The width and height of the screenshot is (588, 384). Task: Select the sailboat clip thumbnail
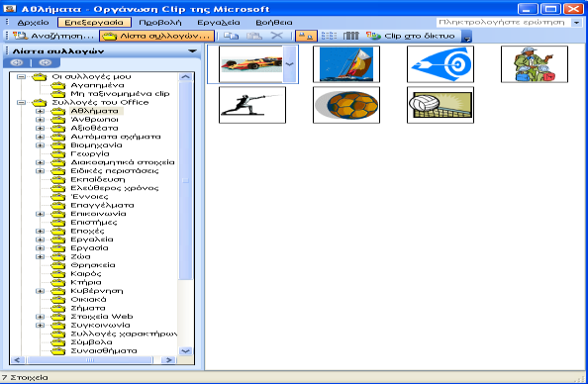tap(346, 64)
